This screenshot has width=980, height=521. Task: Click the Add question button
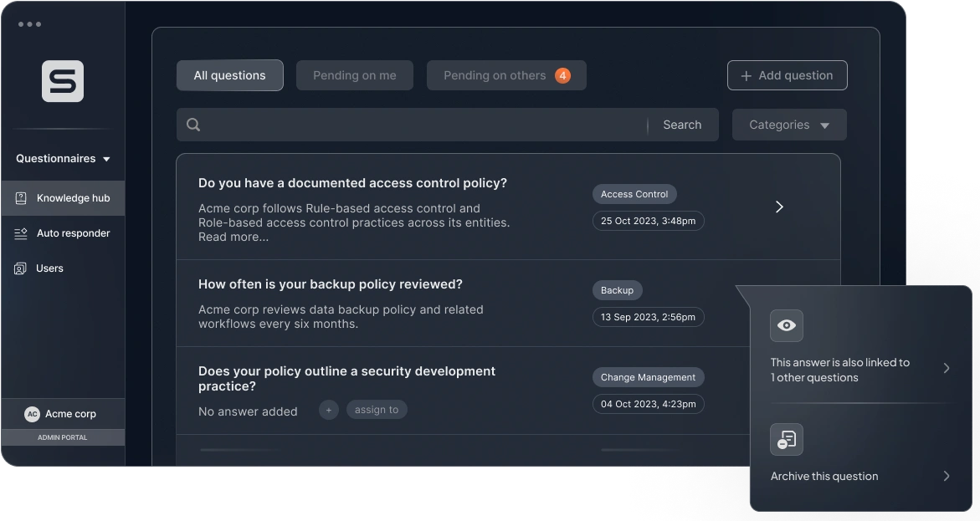787,74
